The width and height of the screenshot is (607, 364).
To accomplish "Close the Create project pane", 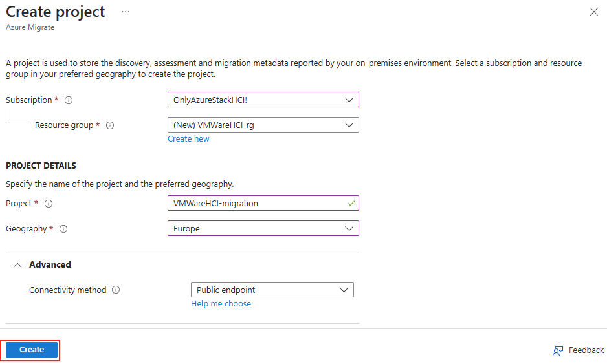I will coord(594,12).
